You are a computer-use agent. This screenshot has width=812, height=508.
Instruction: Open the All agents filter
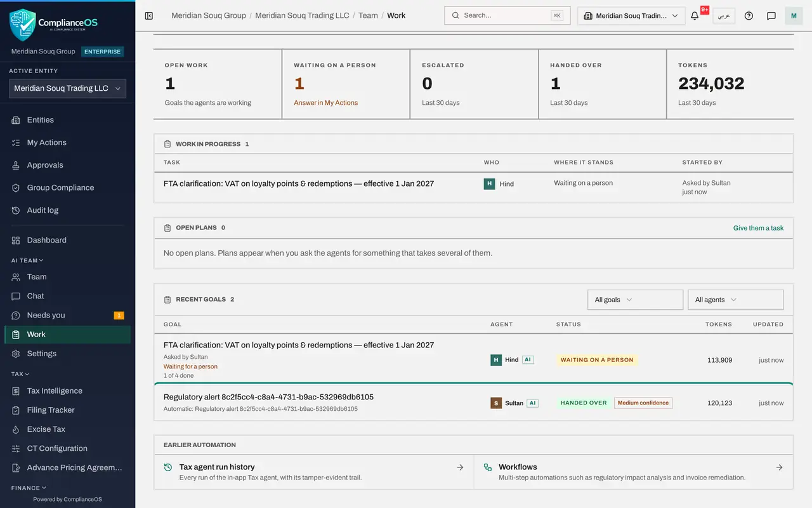click(736, 300)
